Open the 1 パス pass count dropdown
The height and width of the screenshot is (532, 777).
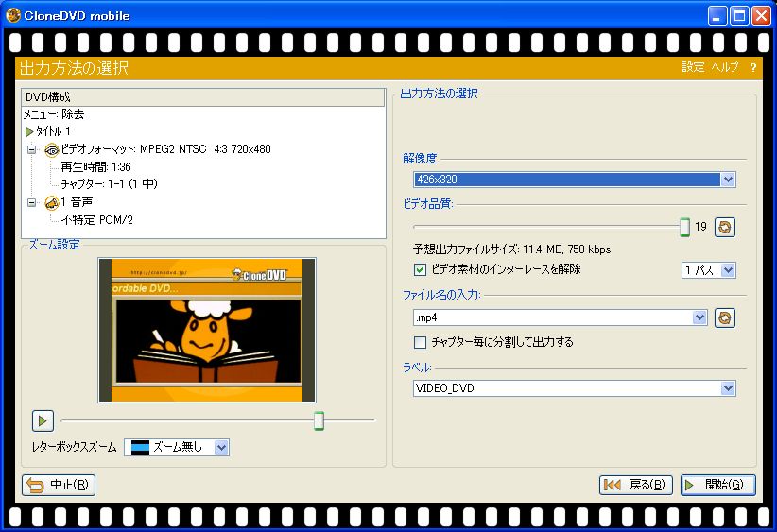728,270
